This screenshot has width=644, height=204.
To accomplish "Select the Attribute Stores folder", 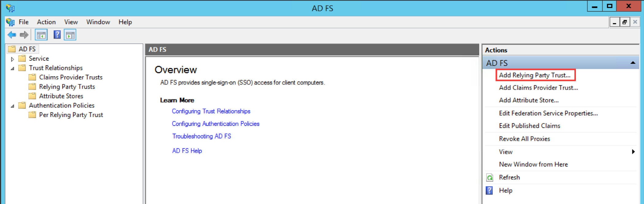I will coord(61,96).
